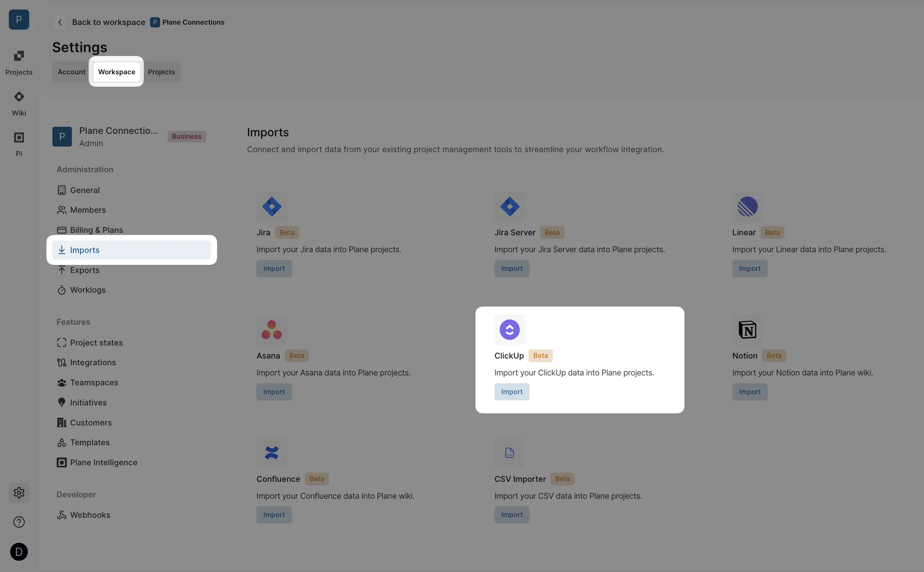Click Plane Connections breadcrumb
The height and width of the screenshot is (572, 924).
pos(187,22)
